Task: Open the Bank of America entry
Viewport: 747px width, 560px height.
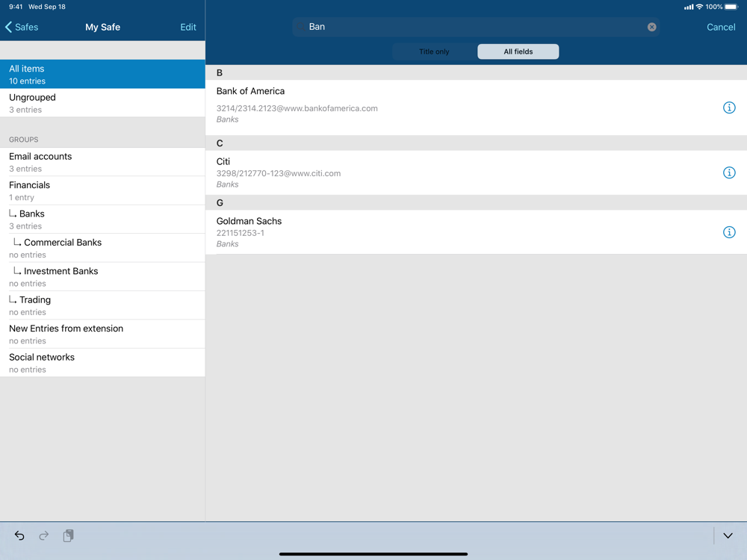Action: 476,107
